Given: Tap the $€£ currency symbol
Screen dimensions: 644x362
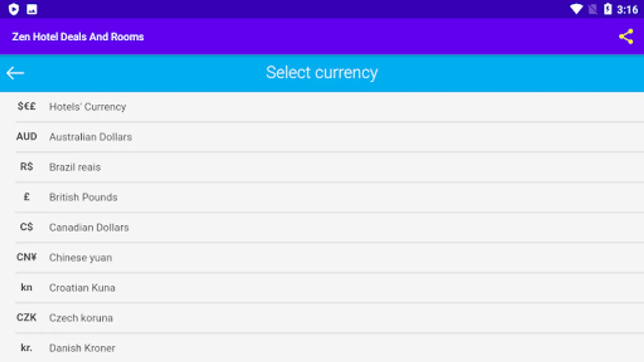Looking at the screenshot, I should 27,106.
